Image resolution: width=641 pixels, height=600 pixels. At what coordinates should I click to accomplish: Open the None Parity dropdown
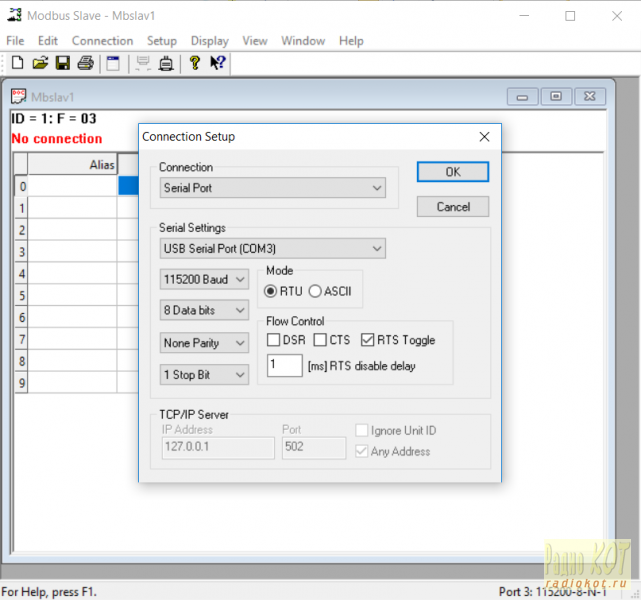[204, 343]
